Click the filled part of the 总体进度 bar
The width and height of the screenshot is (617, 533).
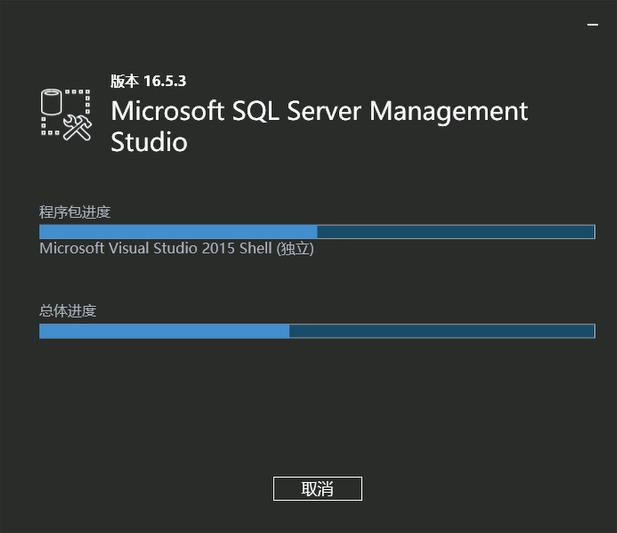164,331
